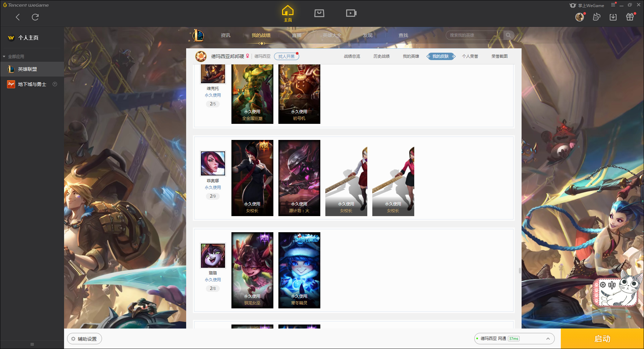This screenshot has width=644, height=349.
Task: Switch to 战绩总览 sub-tab
Action: pos(352,56)
